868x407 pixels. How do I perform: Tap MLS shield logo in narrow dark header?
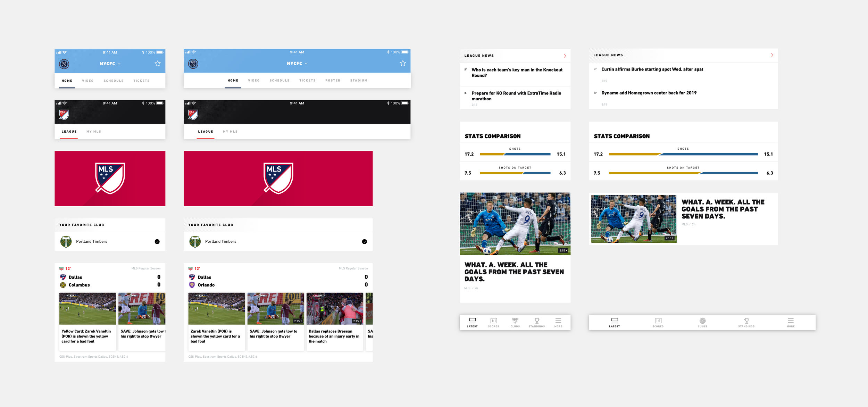point(64,115)
